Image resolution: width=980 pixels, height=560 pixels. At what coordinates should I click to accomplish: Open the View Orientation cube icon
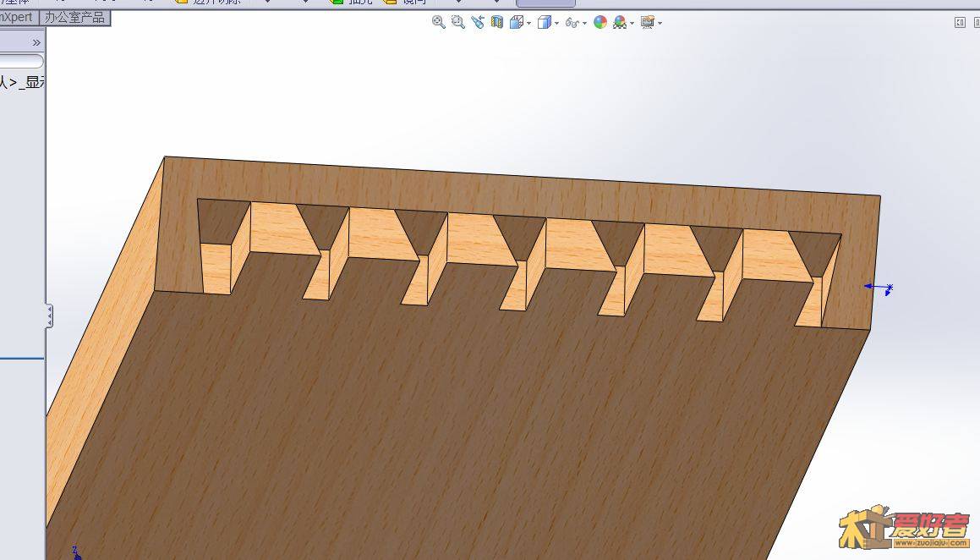tap(517, 23)
